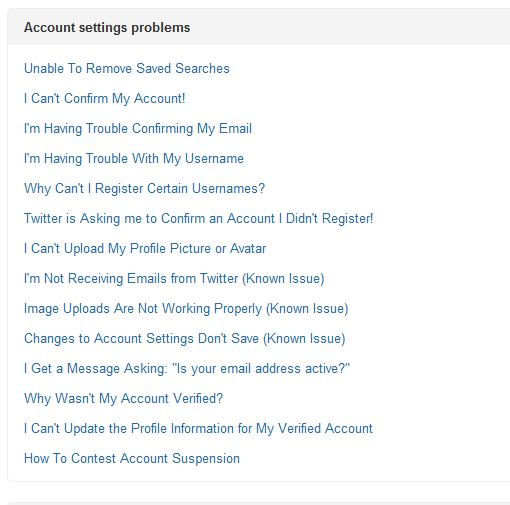510x505 pixels.
Task: Open 'Why Can't I Register Certain Usernames?'
Action: [x=144, y=189]
